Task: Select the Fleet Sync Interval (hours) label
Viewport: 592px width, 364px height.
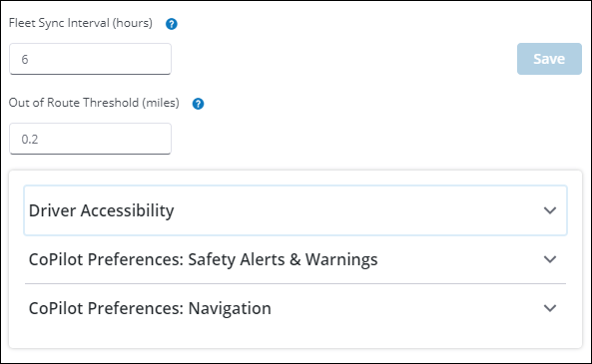Action: tap(81, 23)
